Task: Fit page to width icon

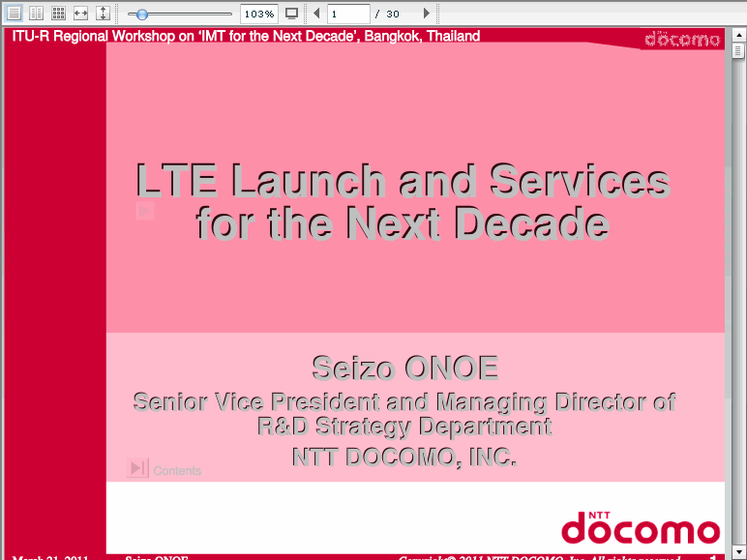Action: tap(80, 14)
